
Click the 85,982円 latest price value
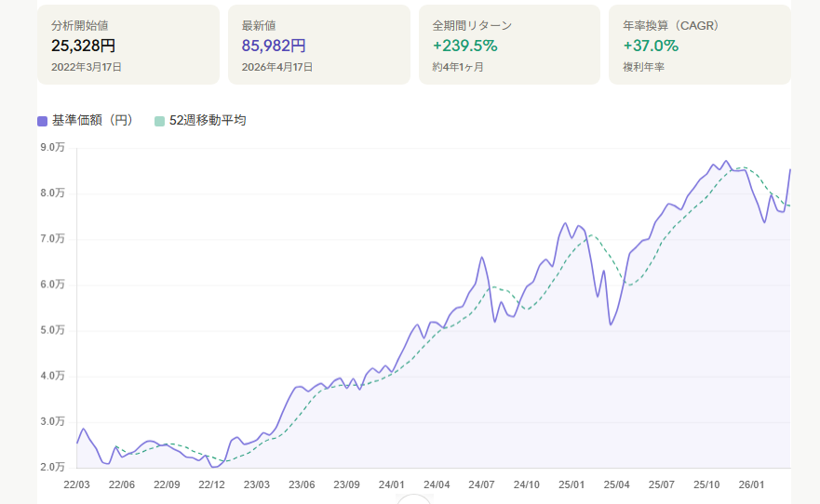click(x=274, y=46)
